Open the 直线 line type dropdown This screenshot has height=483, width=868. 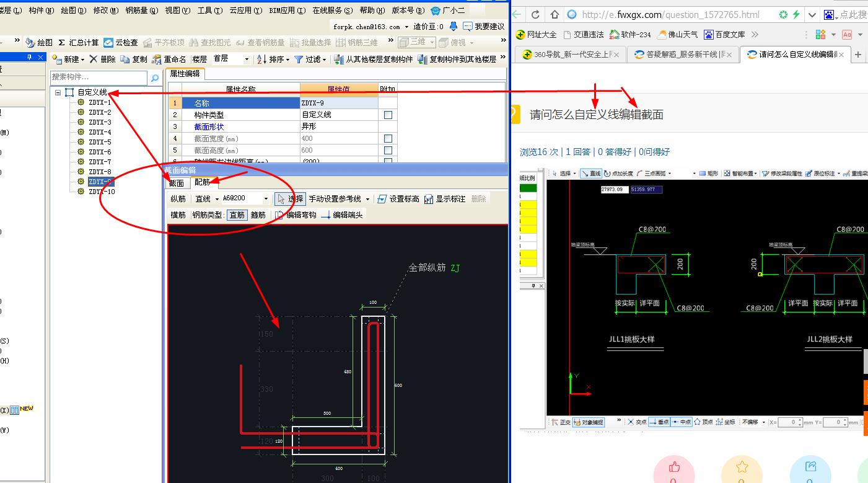pyautogui.click(x=216, y=199)
